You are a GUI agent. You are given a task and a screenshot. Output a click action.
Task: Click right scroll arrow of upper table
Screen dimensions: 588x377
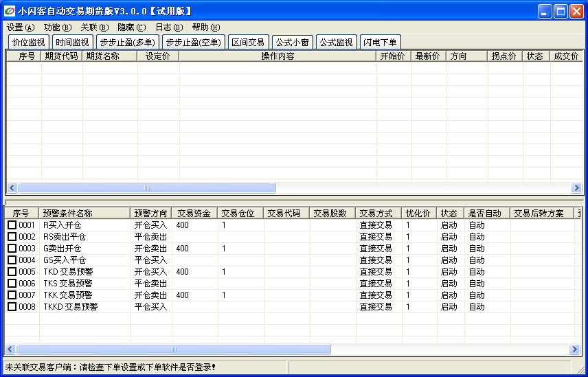576,188
